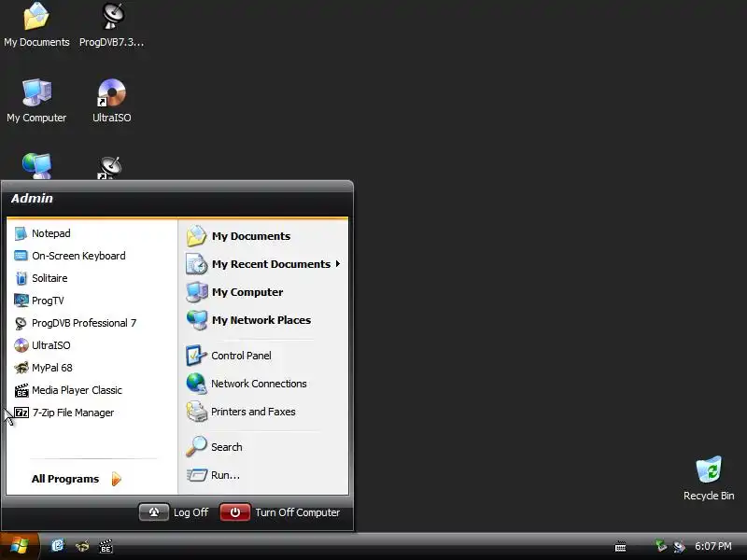
Task: Click the satellite dish tray icon
Action: [x=679, y=547]
